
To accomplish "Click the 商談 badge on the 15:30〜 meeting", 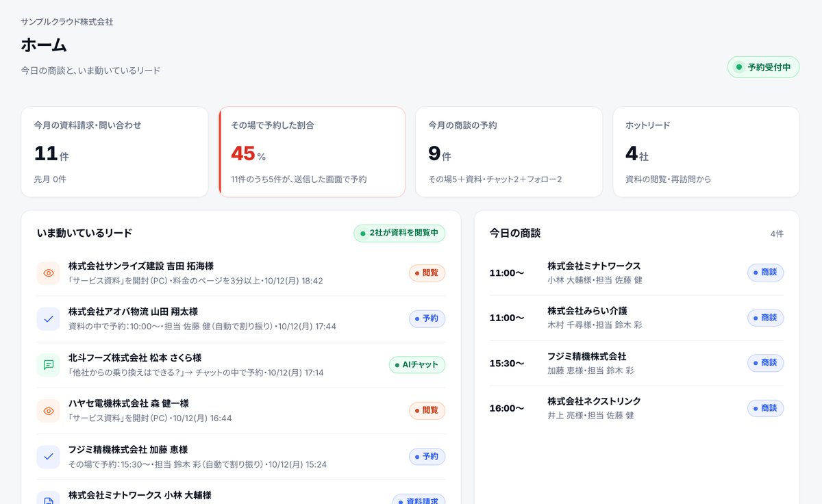I will tap(765, 363).
